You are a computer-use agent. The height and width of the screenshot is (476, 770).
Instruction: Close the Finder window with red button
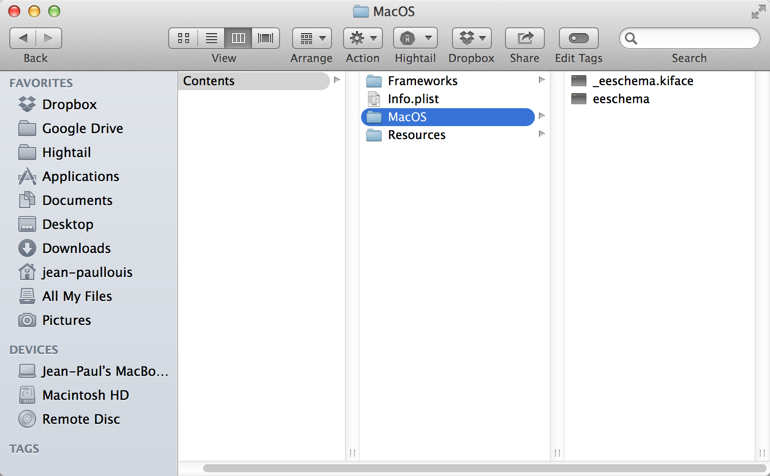point(14,11)
